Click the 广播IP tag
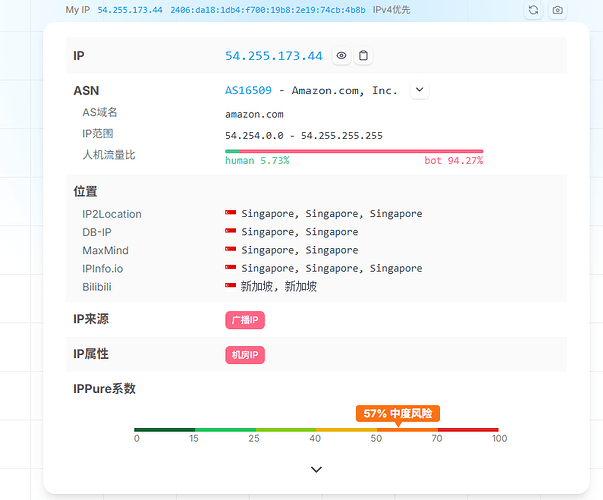The image size is (603, 500). 245,320
